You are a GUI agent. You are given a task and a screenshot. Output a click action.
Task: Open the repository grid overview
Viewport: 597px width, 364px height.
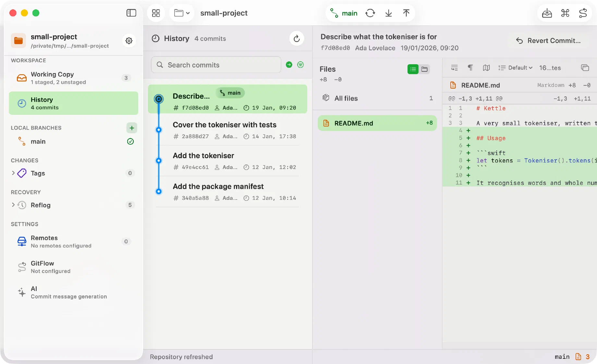pyautogui.click(x=156, y=13)
